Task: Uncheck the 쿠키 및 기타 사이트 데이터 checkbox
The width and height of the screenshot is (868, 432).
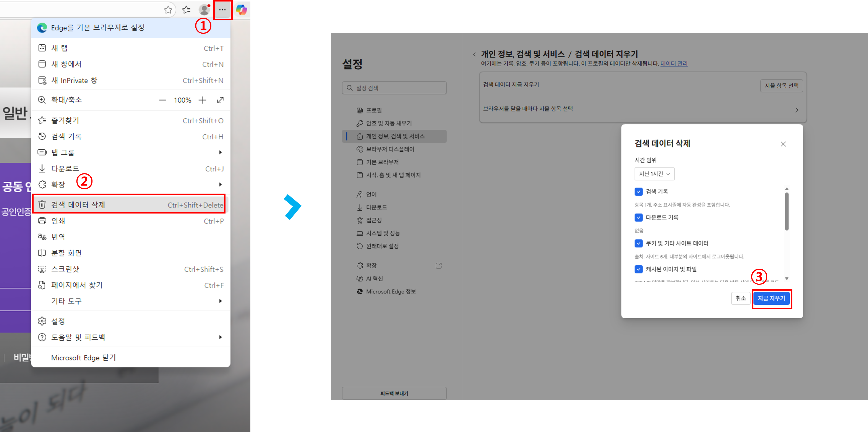Action: (639, 243)
